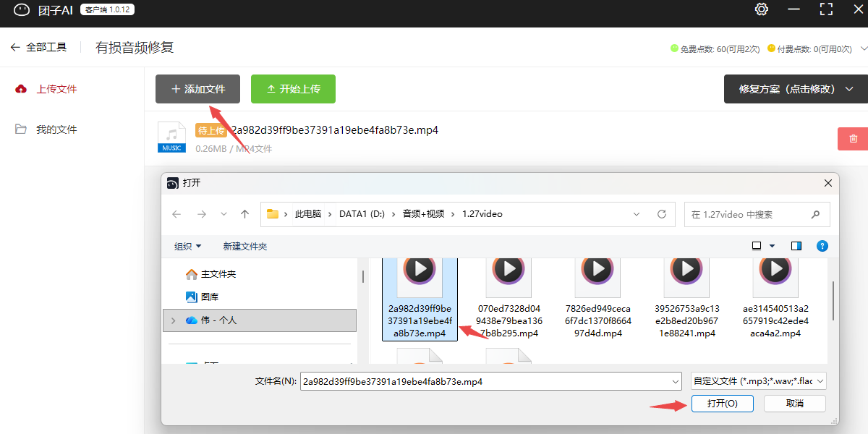Screen dimensions: 868x434
Task: Select the file ae314540513a2...aca4a2.mp4
Action: [775, 298]
